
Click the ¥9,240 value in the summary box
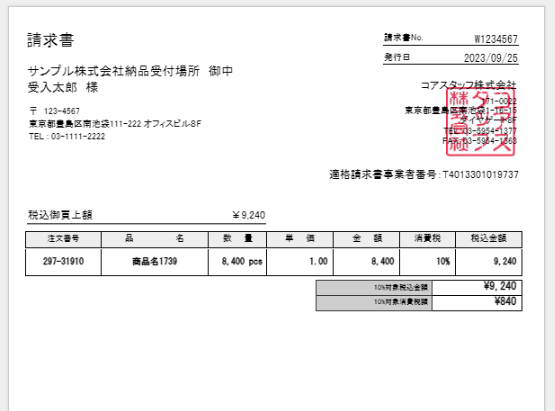click(x=500, y=286)
